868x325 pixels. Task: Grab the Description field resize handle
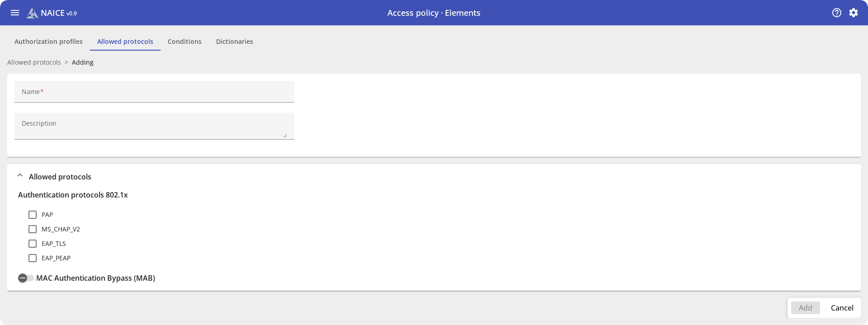(285, 136)
